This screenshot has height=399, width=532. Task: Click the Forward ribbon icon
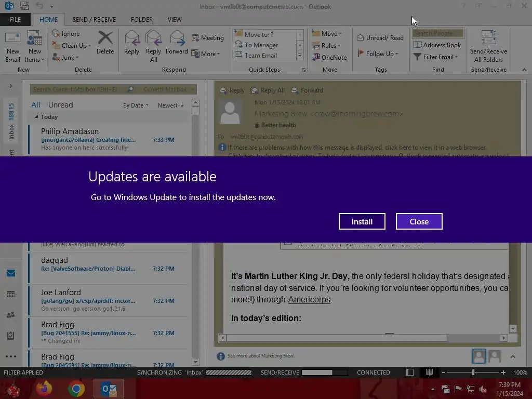pos(177,43)
